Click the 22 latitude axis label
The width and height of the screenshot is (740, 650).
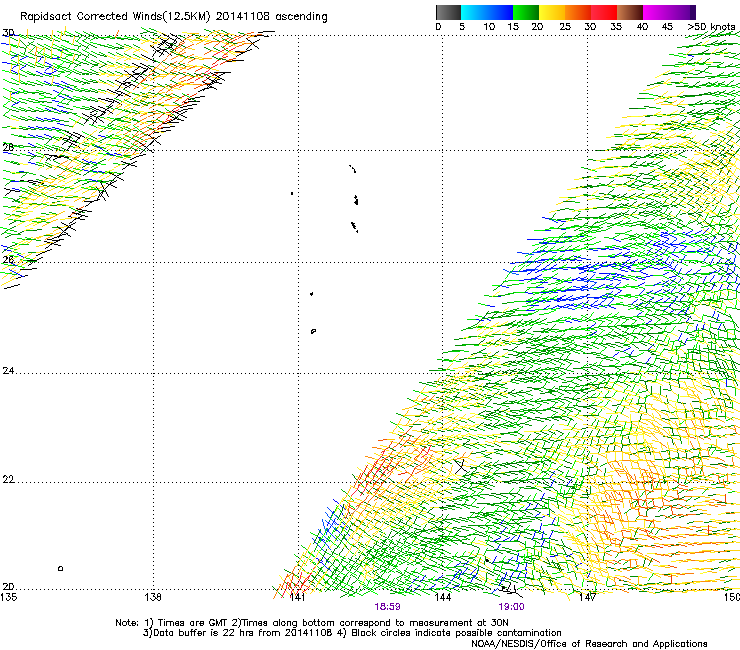click(x=8, y=480)
